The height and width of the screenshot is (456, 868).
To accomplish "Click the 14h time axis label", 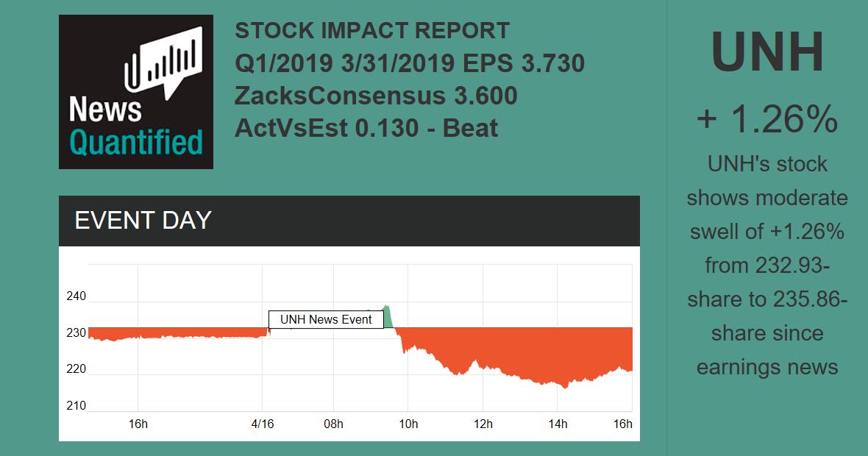I will coord(558,424).
